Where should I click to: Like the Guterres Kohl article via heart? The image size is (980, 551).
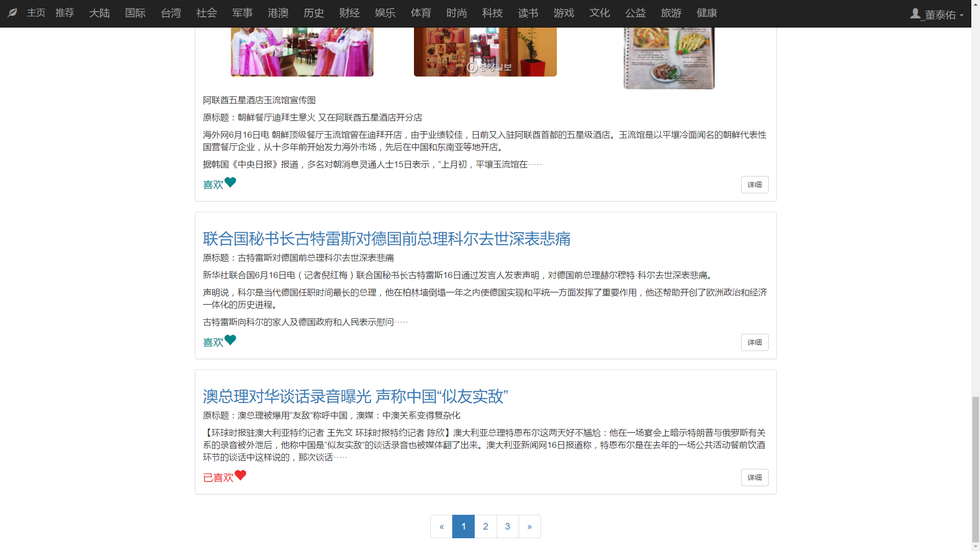(230, 340)
